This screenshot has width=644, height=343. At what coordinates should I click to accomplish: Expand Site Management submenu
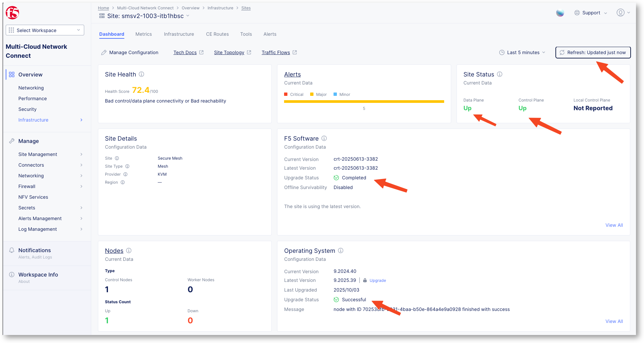tap(81, 154)
